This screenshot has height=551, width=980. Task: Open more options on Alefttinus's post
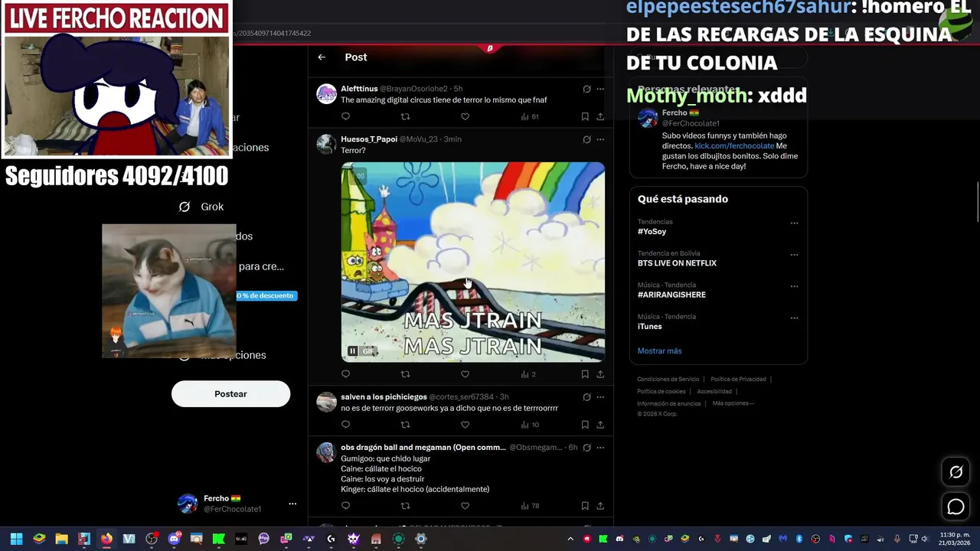[600, 89]
